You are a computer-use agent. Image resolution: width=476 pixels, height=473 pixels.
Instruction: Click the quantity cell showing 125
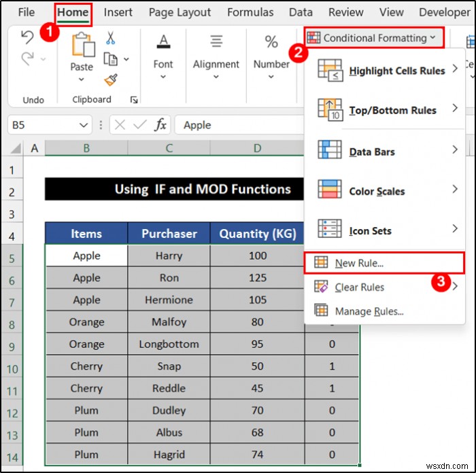(257, 277)
